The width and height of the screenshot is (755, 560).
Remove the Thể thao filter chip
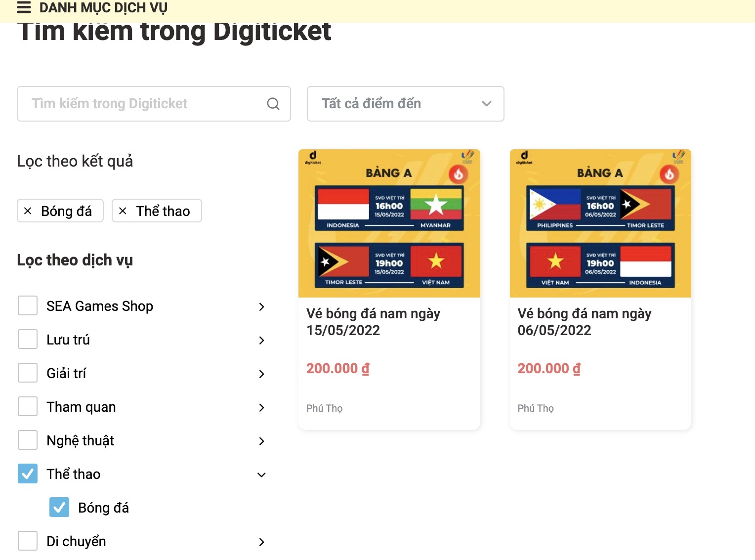[123, 211]
